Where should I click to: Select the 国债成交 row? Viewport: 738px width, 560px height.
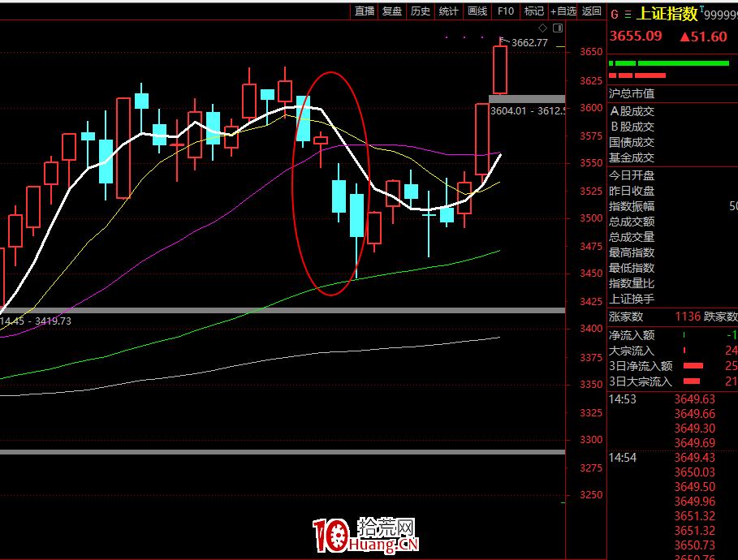673,142
